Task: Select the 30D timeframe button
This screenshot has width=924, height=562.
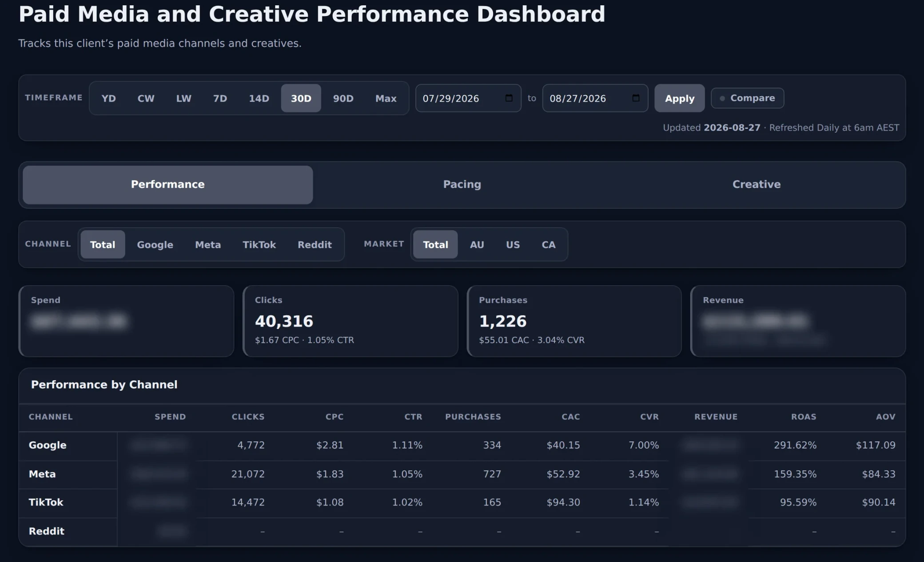Action: coord(301,98)
